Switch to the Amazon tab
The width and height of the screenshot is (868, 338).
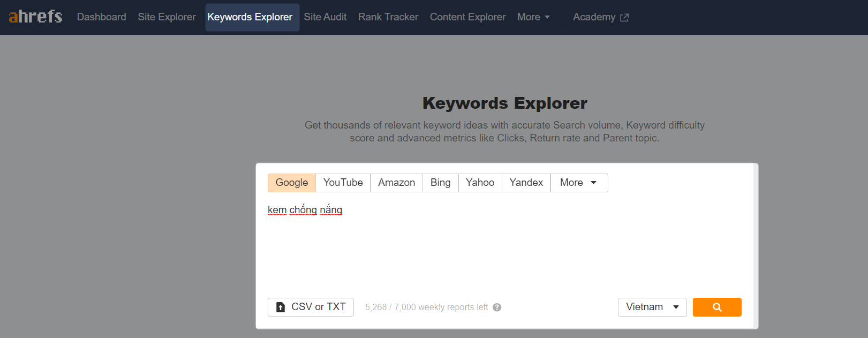click(x=397, y=183)
